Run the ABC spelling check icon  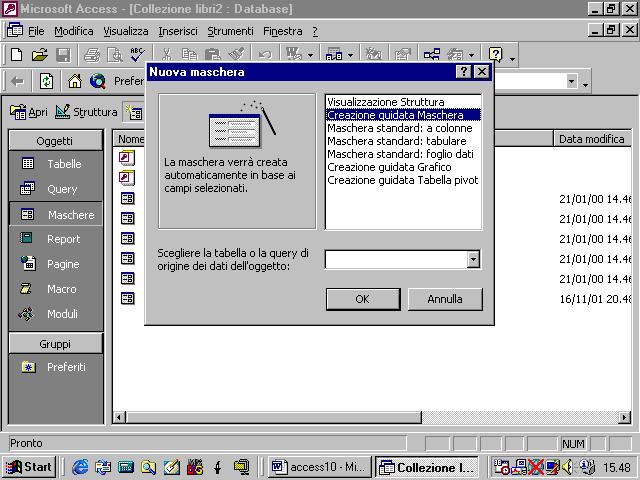click(138, 54)
